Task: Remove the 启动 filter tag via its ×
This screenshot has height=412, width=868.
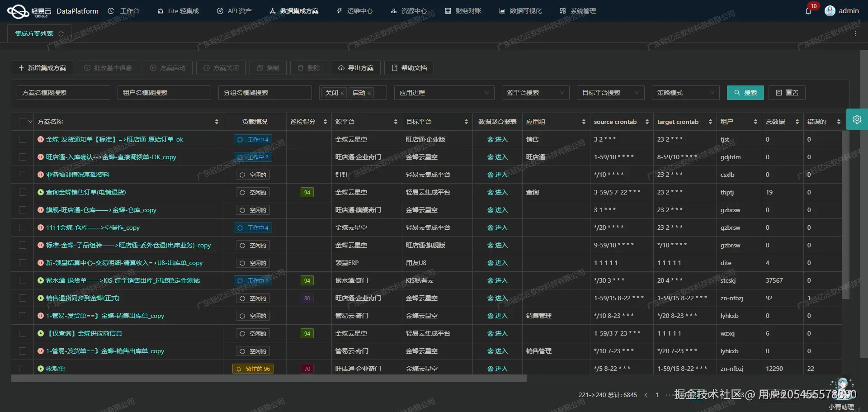Action: [369, 93]
